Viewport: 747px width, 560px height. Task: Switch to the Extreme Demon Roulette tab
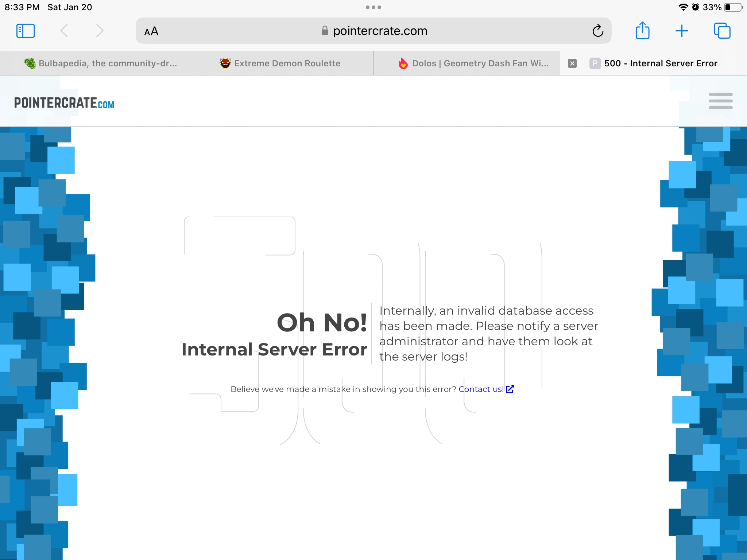pyautogui.click(x=280, y=63)
